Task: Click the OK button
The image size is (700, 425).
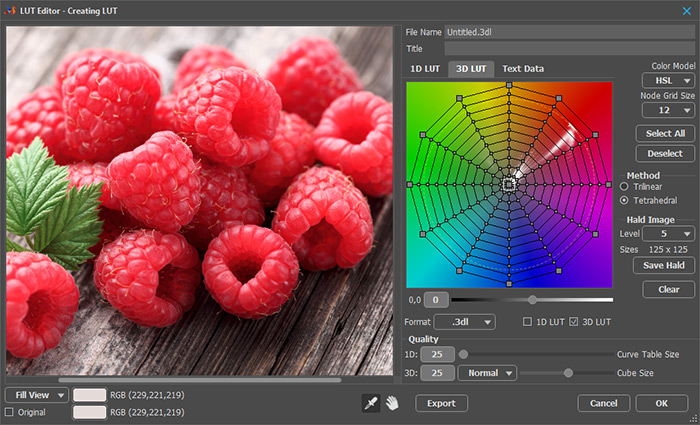Action: [662, 403]
